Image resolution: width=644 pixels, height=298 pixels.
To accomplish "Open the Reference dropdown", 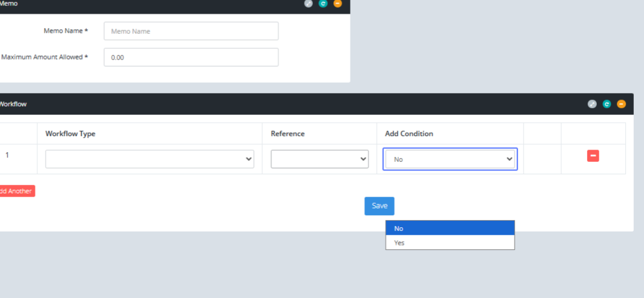I will tap(319, 159).
